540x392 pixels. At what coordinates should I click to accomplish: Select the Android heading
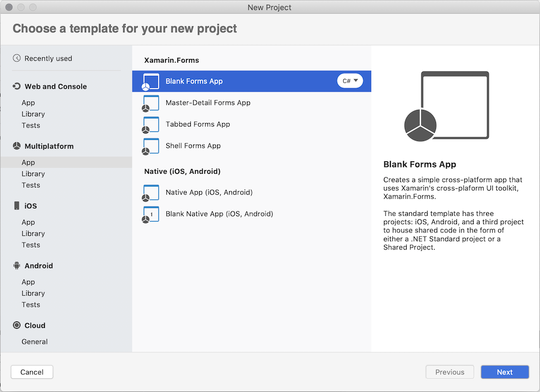coord(38,266)
